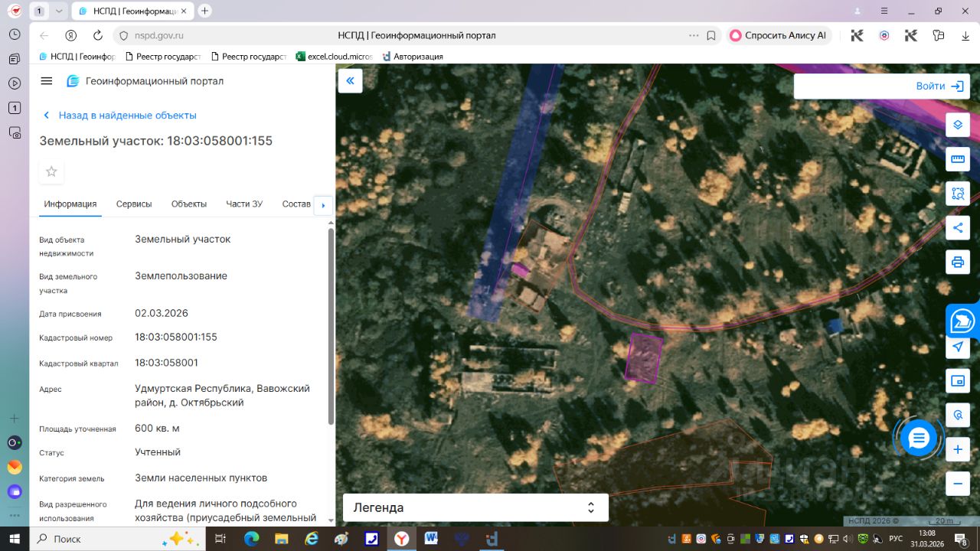980x551 pixels.
Task: Go back via Назад в найденные объекты
Action: (119, 115)
